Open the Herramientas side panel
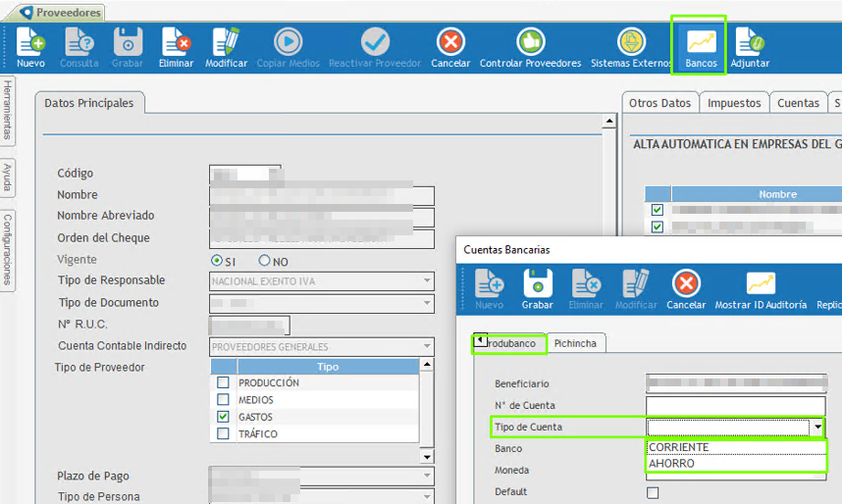This screenshot has width=842, height=504. tap(8, 110)
